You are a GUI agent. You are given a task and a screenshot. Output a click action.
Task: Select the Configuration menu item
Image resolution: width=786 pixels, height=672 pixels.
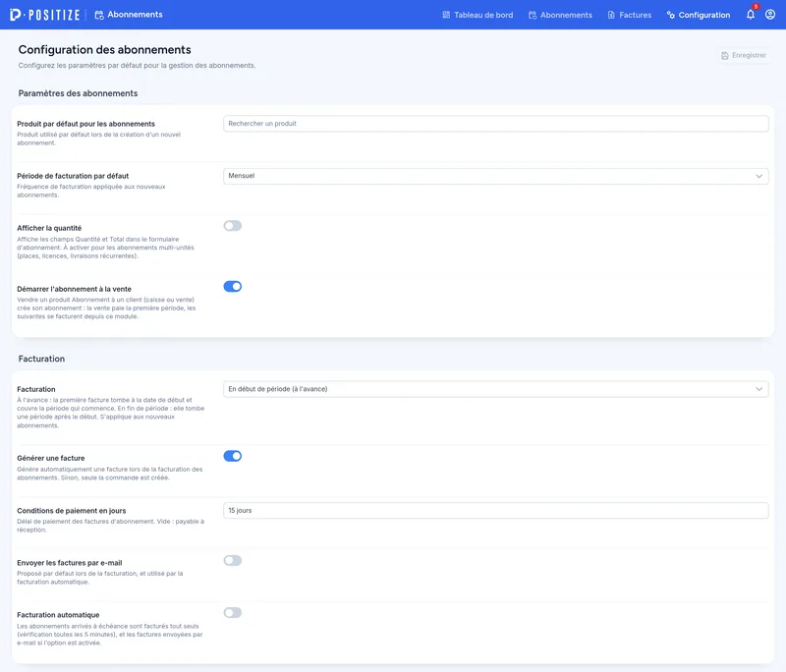point(699,15)
